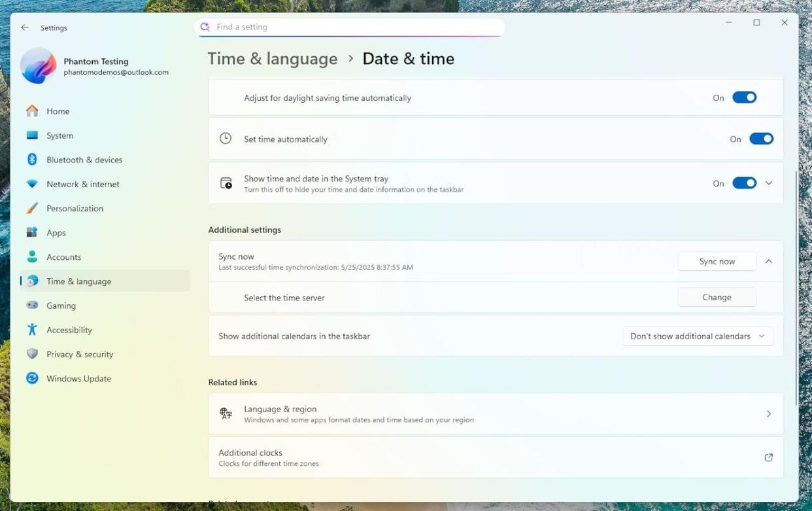Screen dimensions: 812x511
Task: Open Personalization paintbrush icon
Action: [32, 208]
